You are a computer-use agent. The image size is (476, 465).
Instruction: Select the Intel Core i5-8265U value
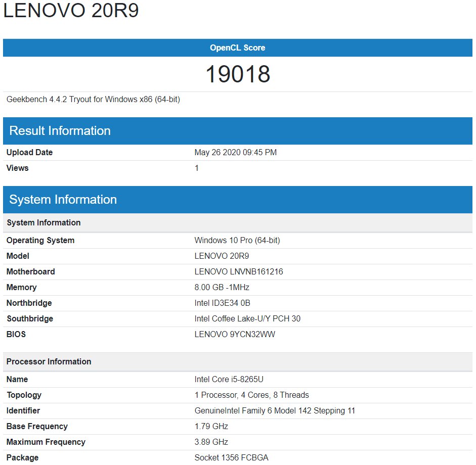pyautogui.click(x=229, y=380)
